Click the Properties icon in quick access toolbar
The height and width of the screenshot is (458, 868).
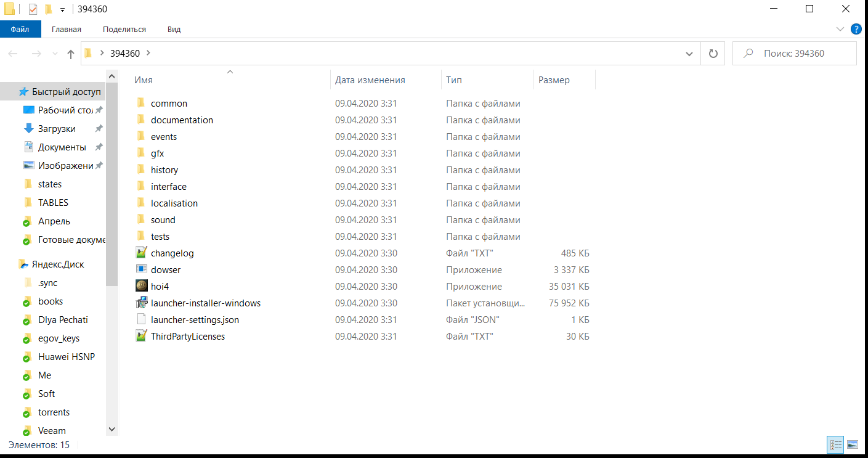[33, 9]
